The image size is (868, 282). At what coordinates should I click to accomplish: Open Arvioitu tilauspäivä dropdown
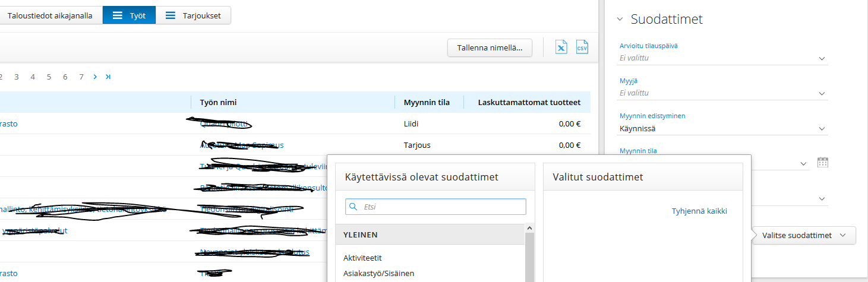click(x=723, y=58)
